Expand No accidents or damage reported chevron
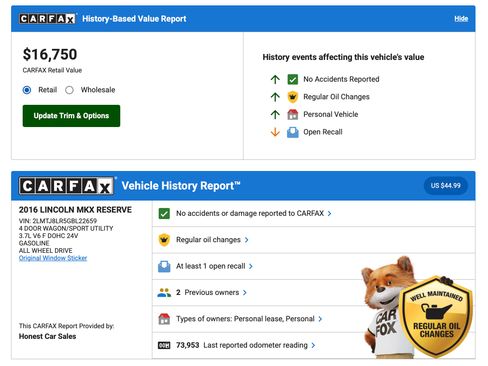The image size is (488, 366). 329,214
